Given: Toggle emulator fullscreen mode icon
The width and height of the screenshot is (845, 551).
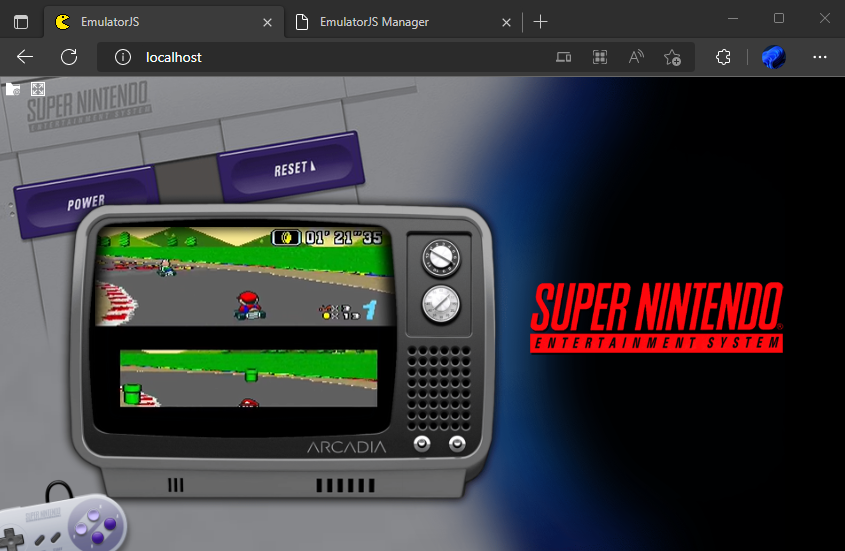Looking at the screenshot, I should coord(38,89).
